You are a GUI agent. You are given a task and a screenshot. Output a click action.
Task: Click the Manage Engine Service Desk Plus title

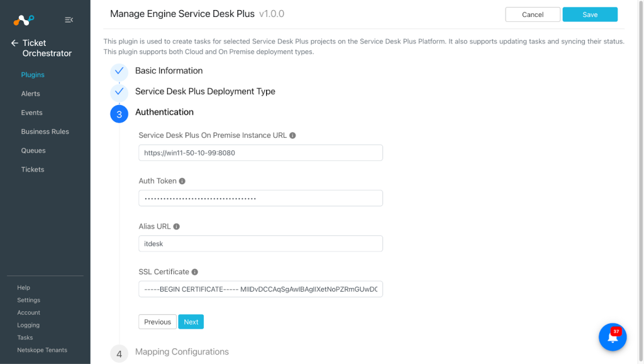click(182, 14)
